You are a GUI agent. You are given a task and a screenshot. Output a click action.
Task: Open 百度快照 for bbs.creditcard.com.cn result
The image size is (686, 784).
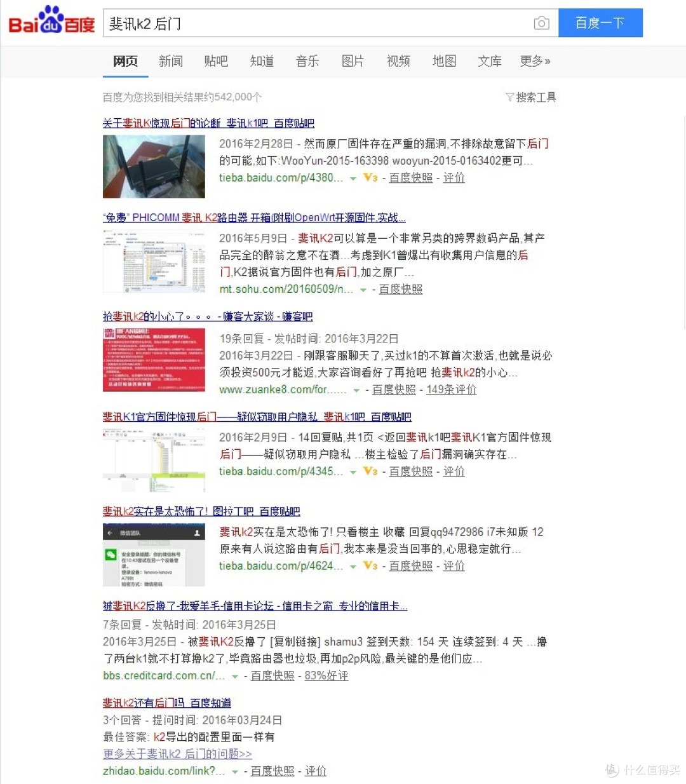pyautogui.click(x=272, y=676)
